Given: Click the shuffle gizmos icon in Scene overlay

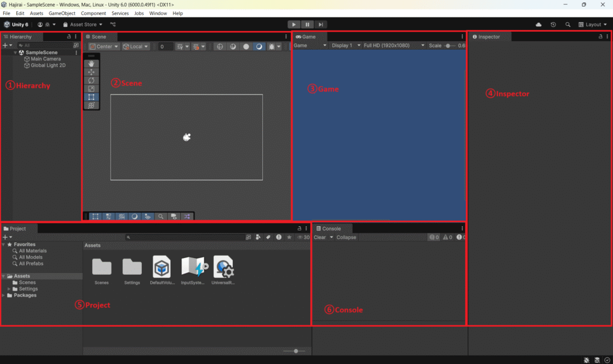Looking at the screenshot, I should click(x=187, y=216).
